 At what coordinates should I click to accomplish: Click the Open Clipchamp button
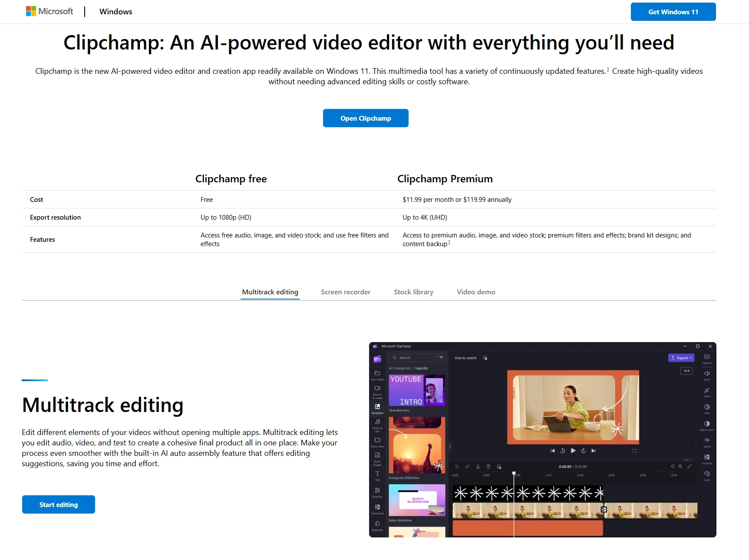[x=366, y=118]
